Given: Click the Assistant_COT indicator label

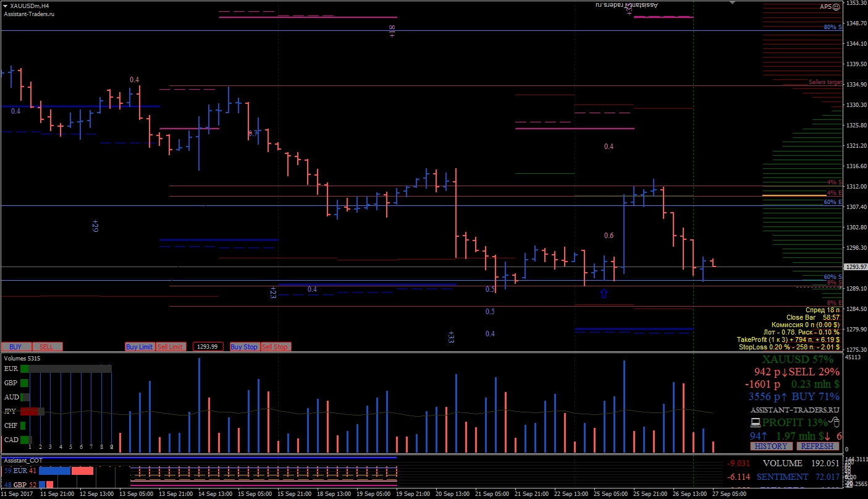Looking at the screenshot, I should click(x=23, y=461).
